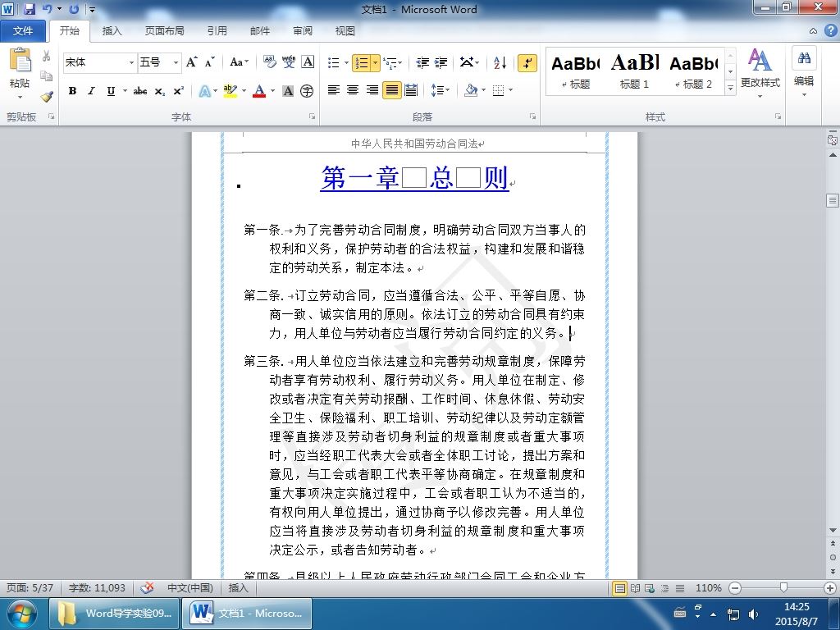Toggle Bold formatting
This screenshot has height=630, width=840.
[x=72, y=91]
